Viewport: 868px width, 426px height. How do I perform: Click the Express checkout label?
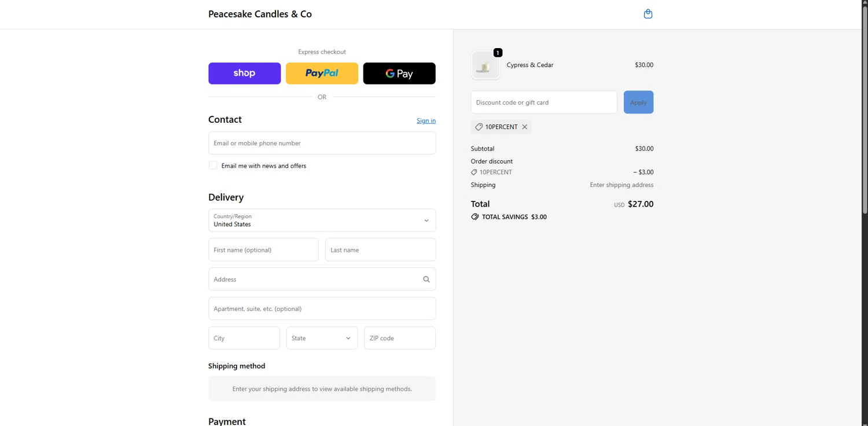pyautogui.click(x=322, y=52)
